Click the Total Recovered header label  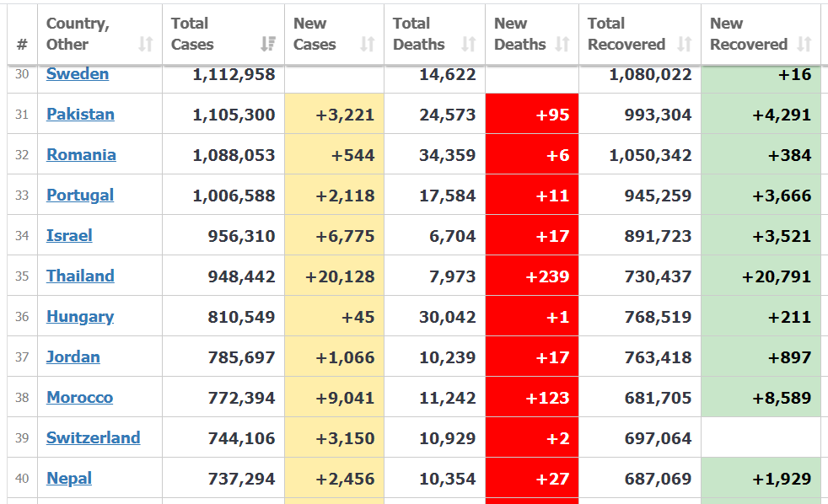(x=626, y=34)
